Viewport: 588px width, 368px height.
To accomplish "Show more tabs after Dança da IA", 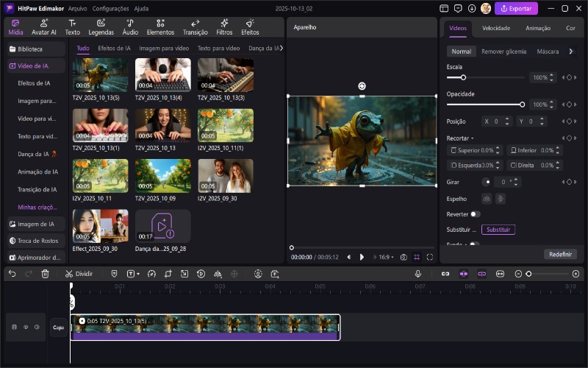I will [x=282, y=48].
